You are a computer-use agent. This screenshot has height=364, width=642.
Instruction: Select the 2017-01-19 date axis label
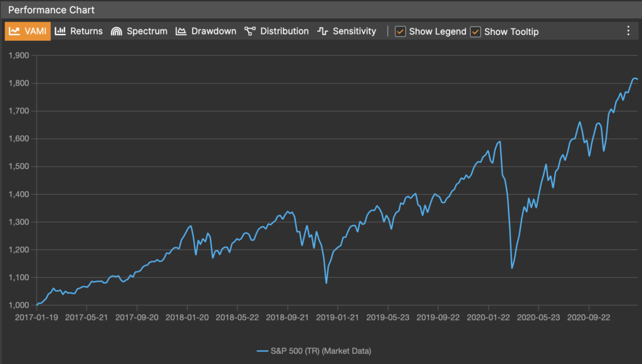tap(36, 318)
